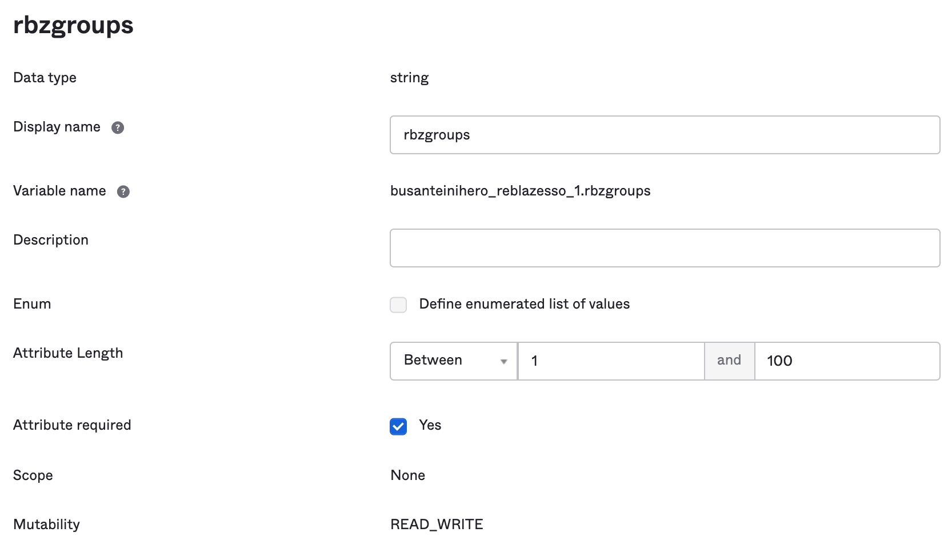This screenshot has width=952, height=560.
Task: Enable Define enumerated list of values checkbox
Action: (398, 305)
